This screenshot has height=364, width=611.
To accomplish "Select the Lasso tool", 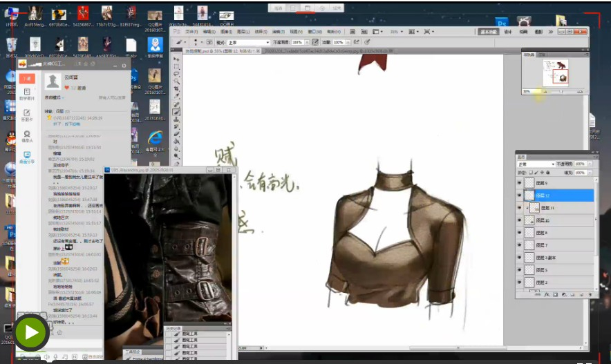I will (176, 74).
